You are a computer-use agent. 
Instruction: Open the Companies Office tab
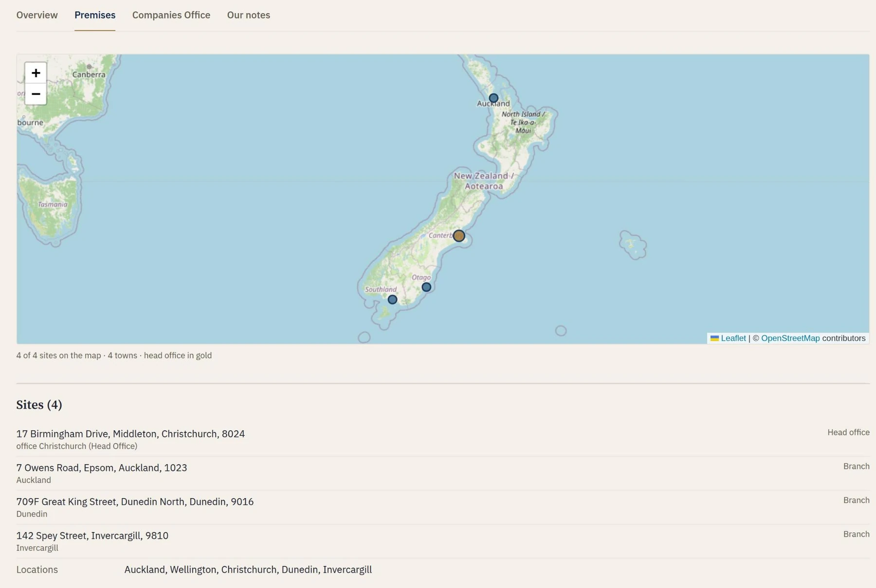171,15
